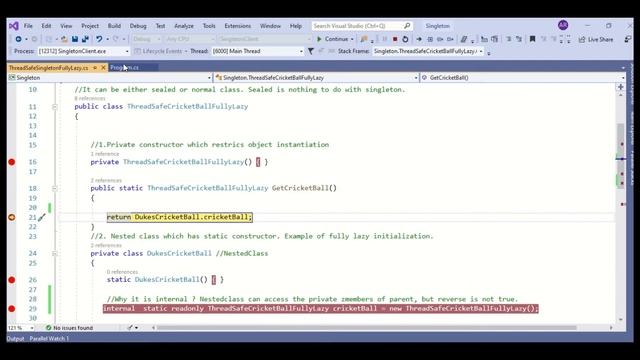Click the Step Into icon

(430, 39)
